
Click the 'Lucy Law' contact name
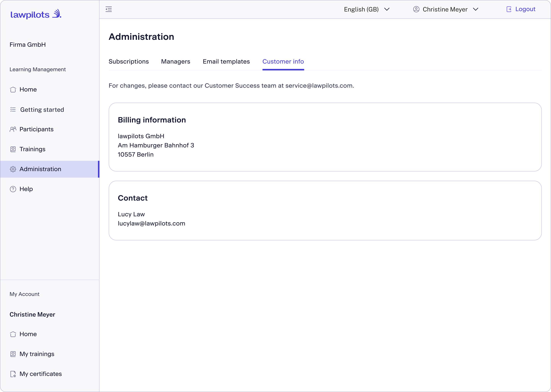131,214
